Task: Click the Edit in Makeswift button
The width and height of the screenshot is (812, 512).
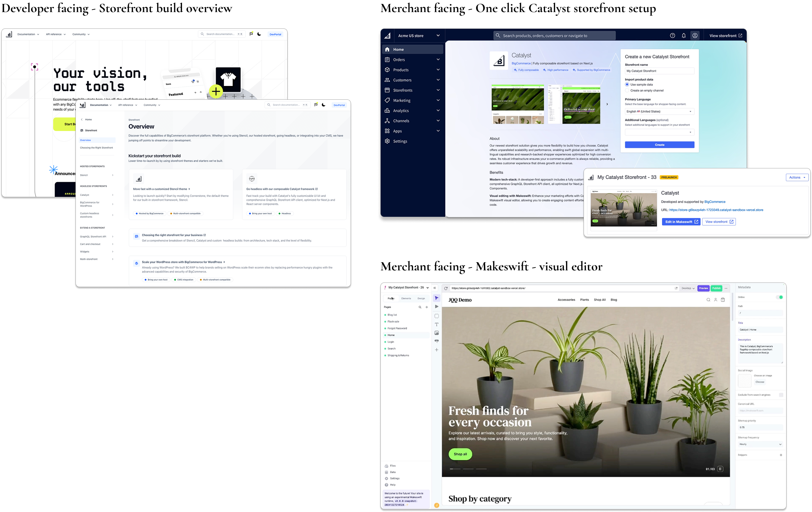Action: pyautogui.click(x=681, y=222)
